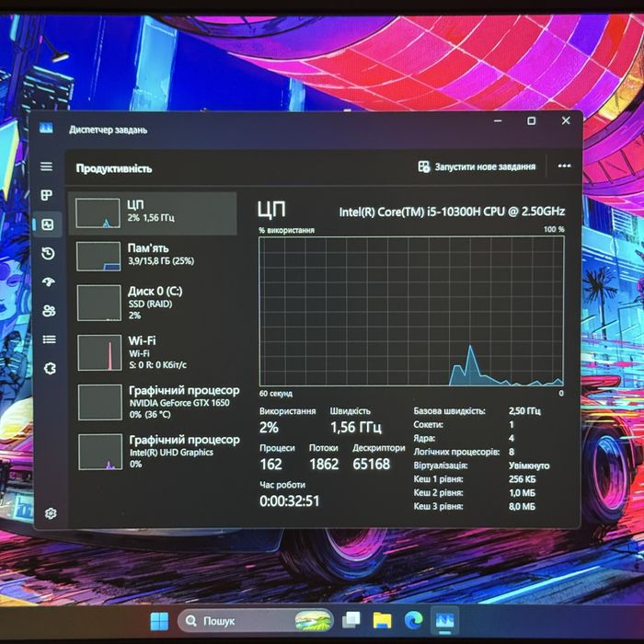Open the Processes page icon
Viewport: 644px width, 644px height.
[x=47, y=195]
